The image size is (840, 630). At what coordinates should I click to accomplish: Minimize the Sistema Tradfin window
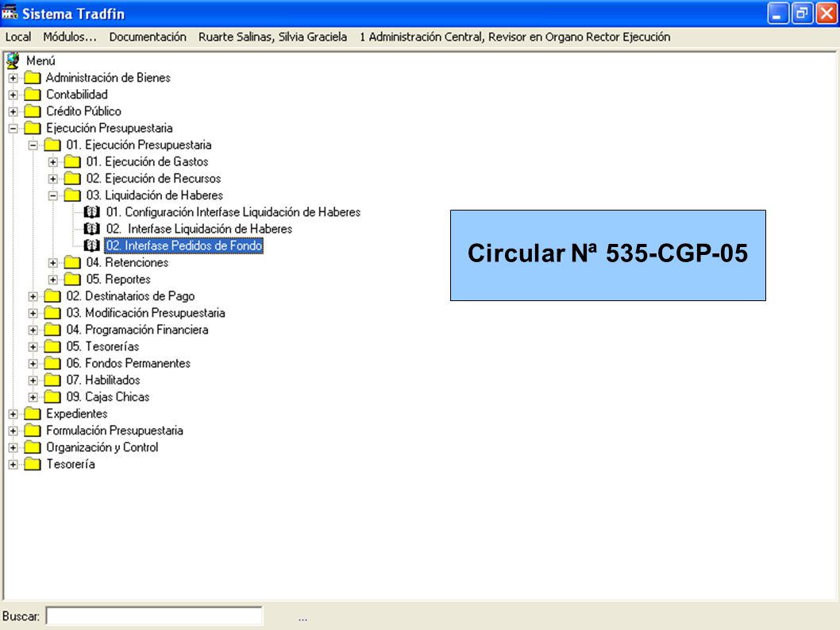pyautogui.click(x=777, y=14)
